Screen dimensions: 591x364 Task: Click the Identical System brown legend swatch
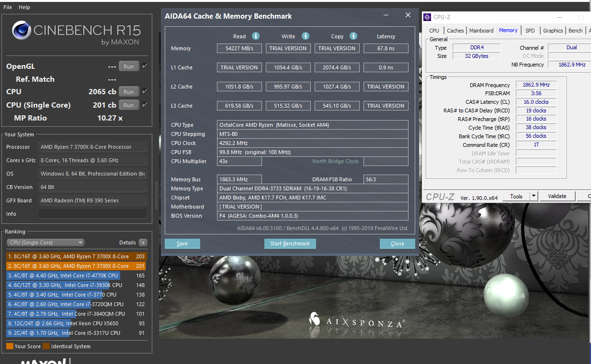[46, 346]
